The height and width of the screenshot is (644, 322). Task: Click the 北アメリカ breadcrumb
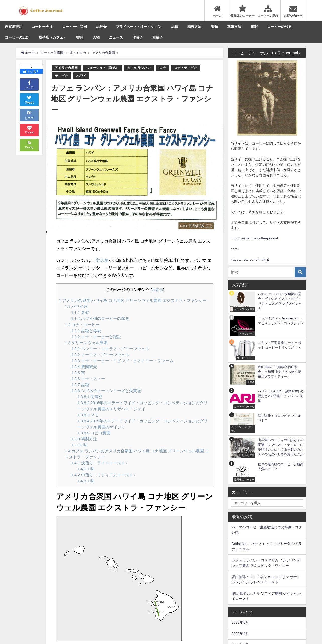(x=78, y=53)
